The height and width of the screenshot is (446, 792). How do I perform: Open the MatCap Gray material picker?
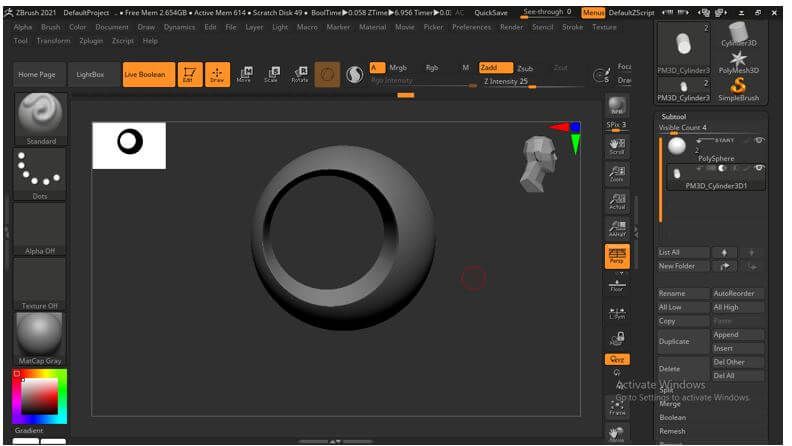coord(41,337)
